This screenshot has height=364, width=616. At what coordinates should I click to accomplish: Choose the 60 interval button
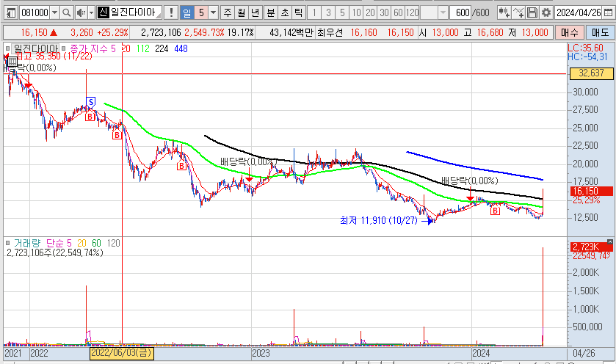click(398, 13)
